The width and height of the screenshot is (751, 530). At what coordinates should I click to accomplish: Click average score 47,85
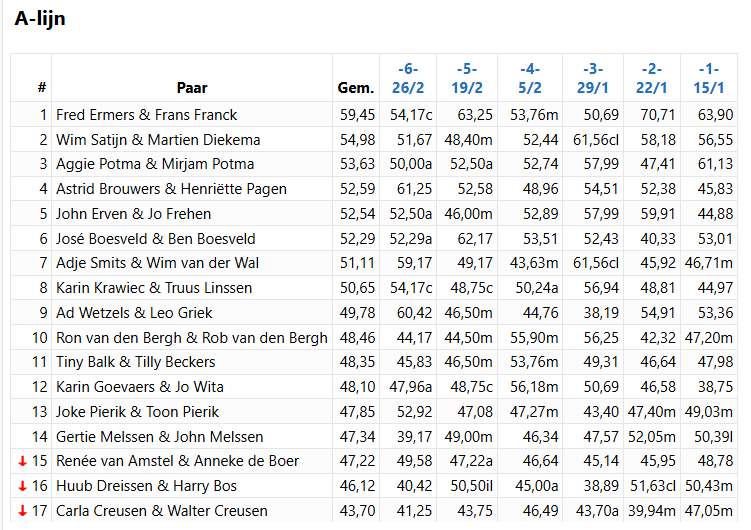(x=357, y=412)
